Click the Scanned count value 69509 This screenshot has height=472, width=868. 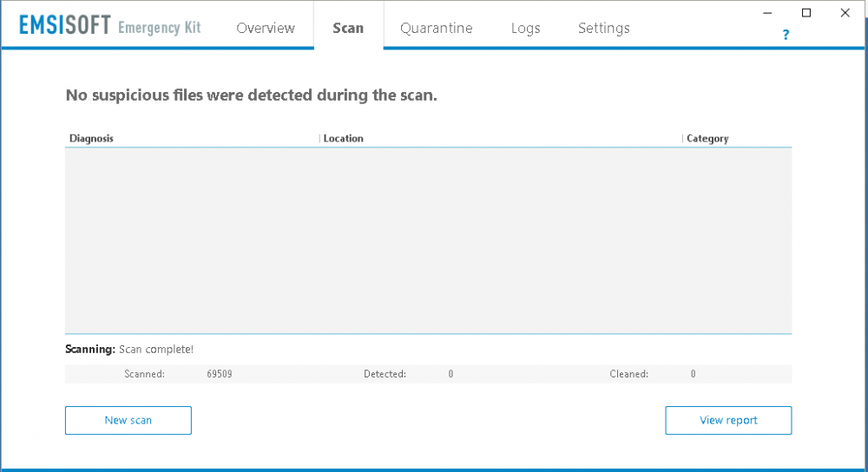[x=220, y=374]
